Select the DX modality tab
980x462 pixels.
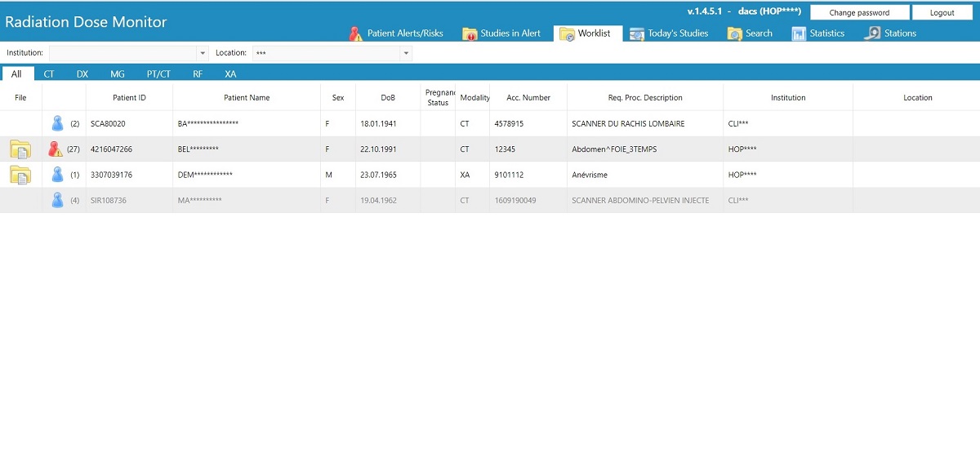click(x=82, y=73)
